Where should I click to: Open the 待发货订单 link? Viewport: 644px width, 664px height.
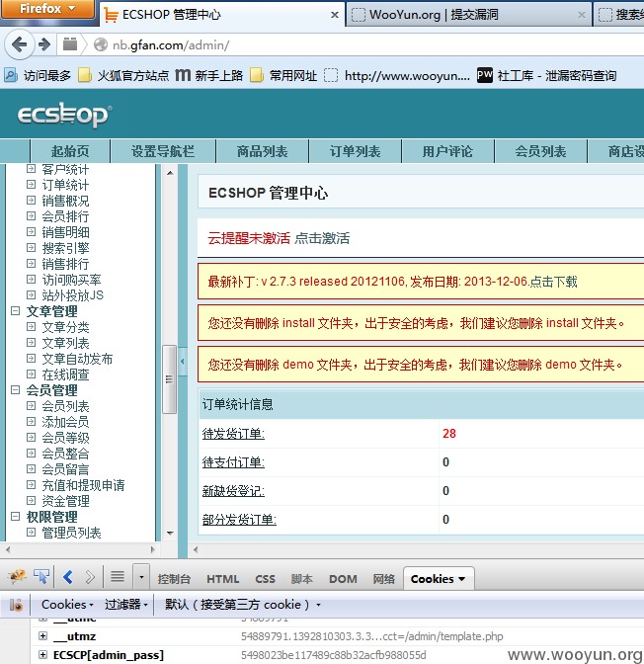233,434
